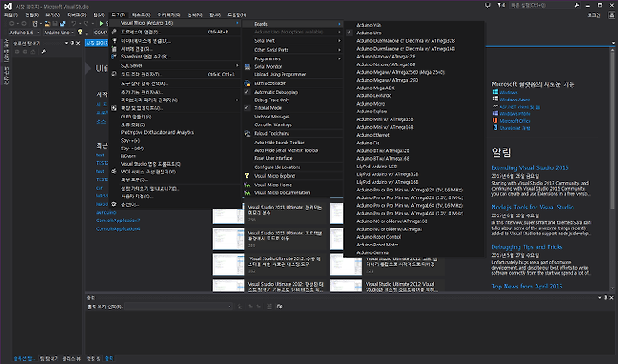The width and height of the screenshot is (618, 364).
Task: Click the Visual Micro Explorer lightbulb icon
Action: 247,176
